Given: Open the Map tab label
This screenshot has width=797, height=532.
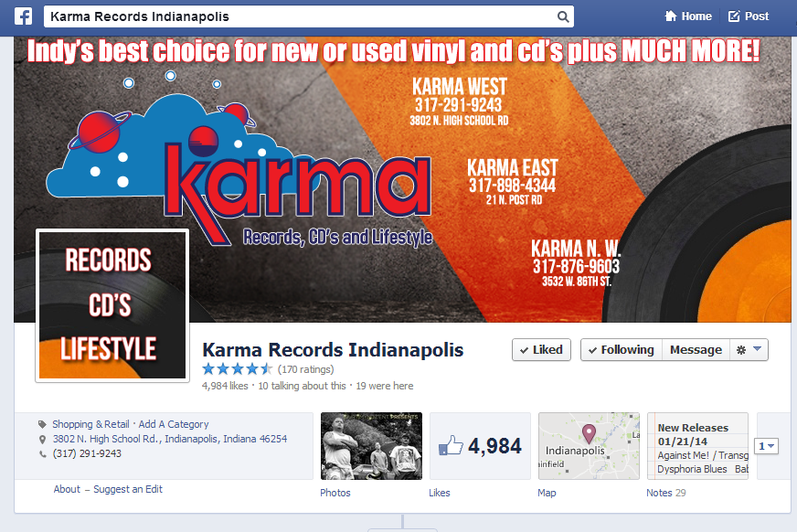Looking at the screenshot, I should 547,493.
